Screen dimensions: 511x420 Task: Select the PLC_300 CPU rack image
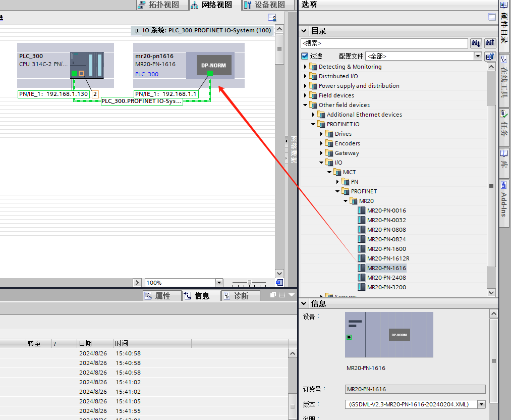[x=87, y=65]
